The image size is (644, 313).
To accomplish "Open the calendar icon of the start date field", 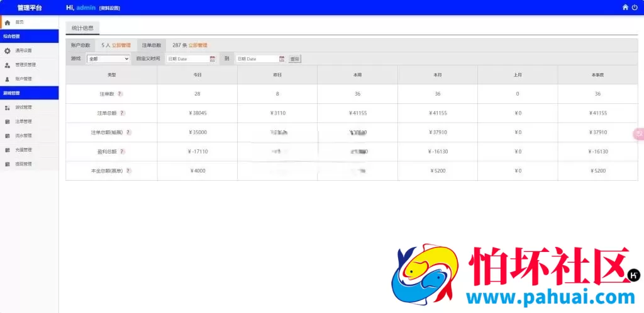I will (x=213, y=59).
